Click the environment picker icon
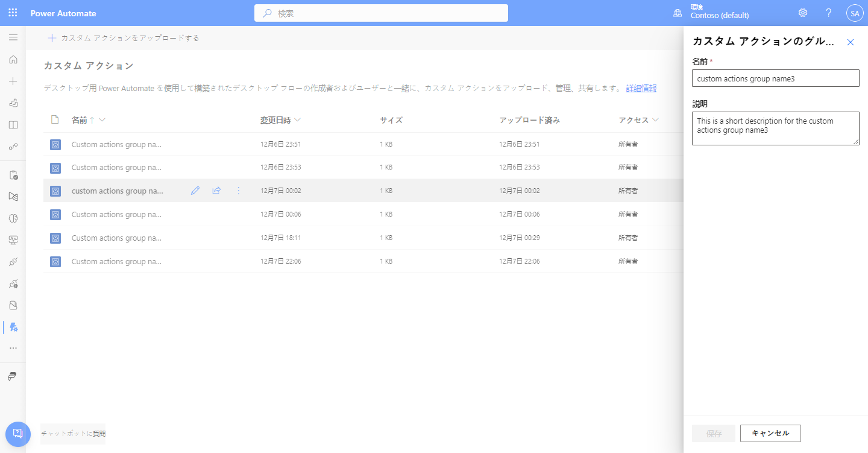 click(678, 13)
